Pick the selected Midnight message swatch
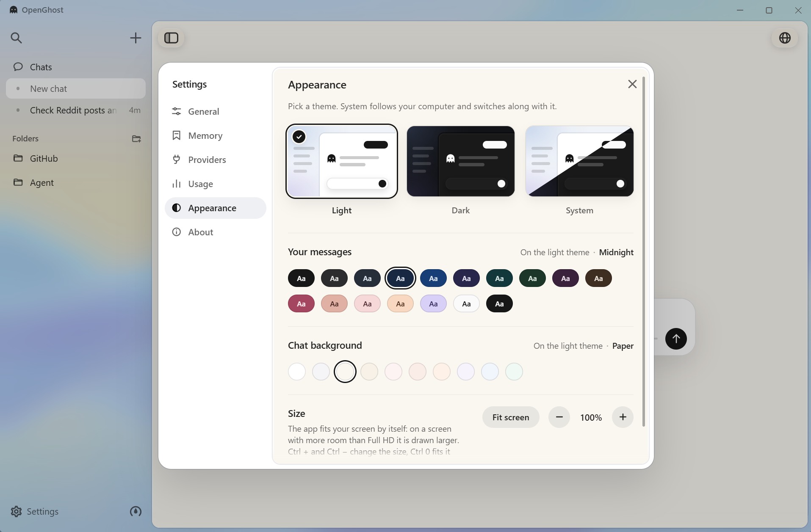Image resolution: width=811 pixels, height=532 pixels. point(400,278)
